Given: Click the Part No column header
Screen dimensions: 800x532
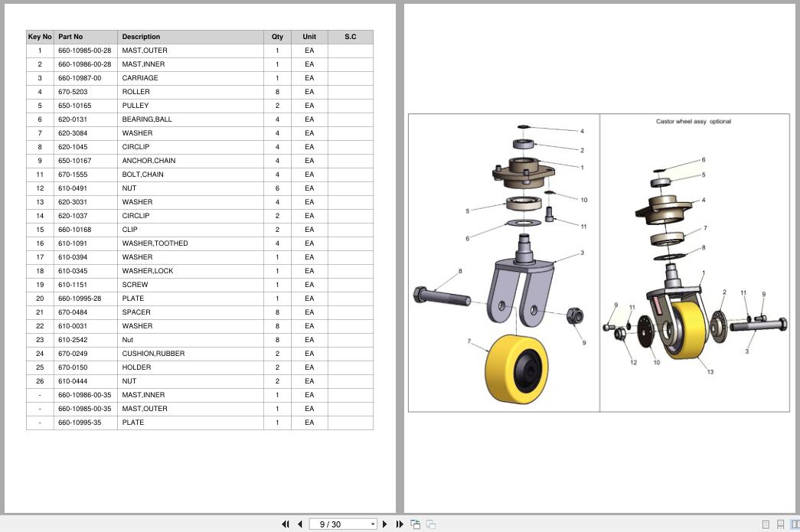Looking at the screenshot, I should point(85,37).
